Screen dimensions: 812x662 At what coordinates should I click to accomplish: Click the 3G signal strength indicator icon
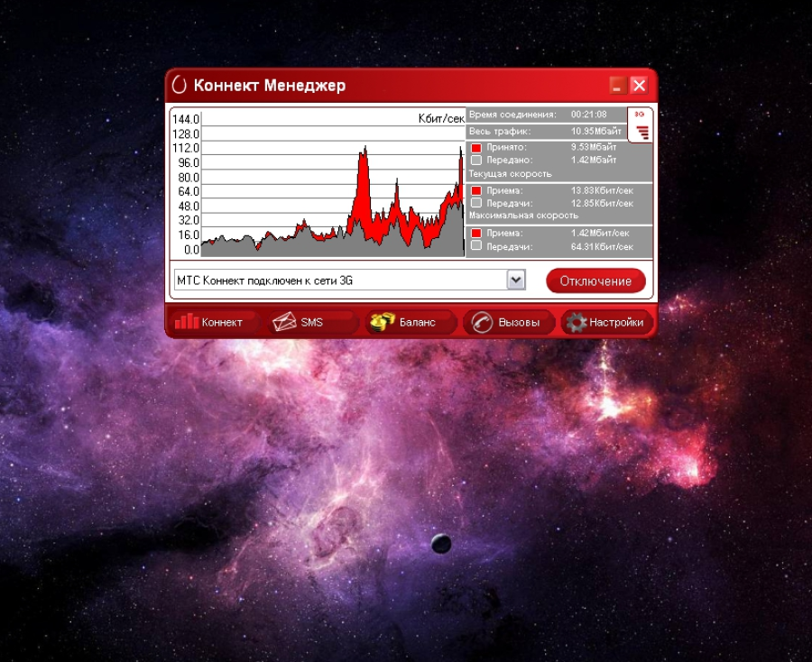640,125
